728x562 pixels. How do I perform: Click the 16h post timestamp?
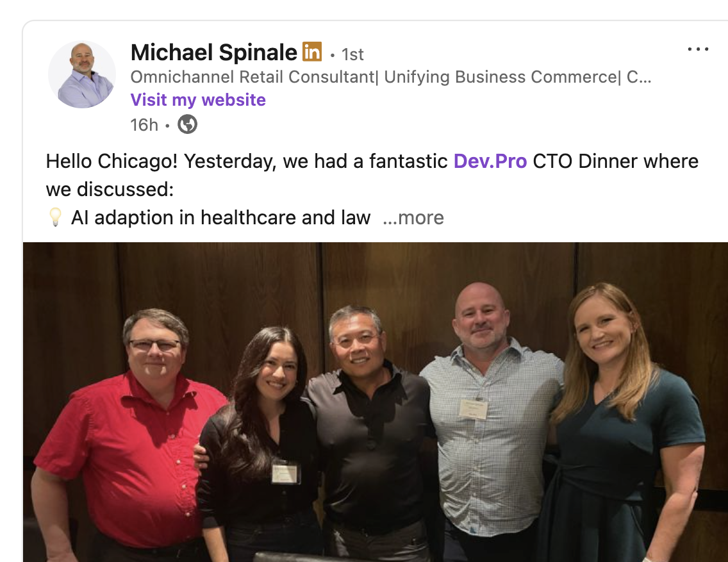pos(144,125)
